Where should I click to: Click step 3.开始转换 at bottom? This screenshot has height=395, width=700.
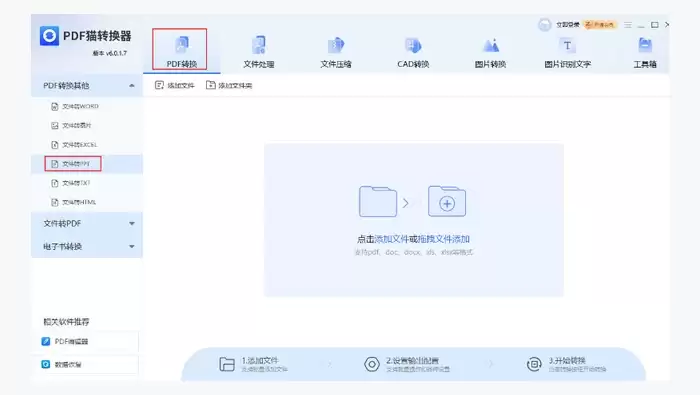point(566,364)
